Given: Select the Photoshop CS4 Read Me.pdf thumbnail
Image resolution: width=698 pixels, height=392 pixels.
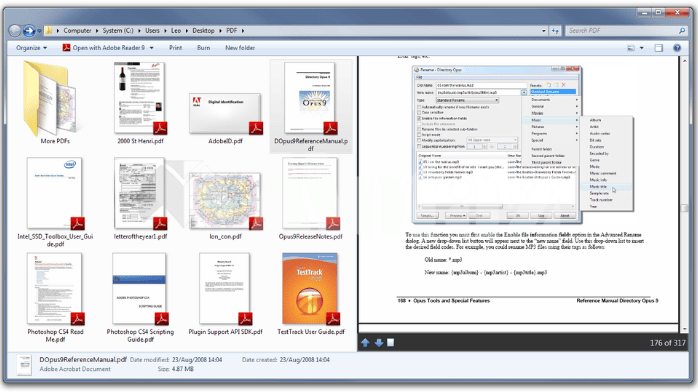Looking at the screenshot, I should coord(55,289).
